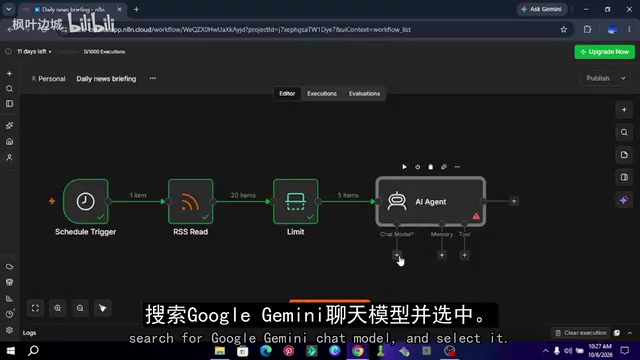Select the Limit node
Image resolution: width=640 pixels, height=360 pixels.
pyautogui.click(x=296, y=201)
